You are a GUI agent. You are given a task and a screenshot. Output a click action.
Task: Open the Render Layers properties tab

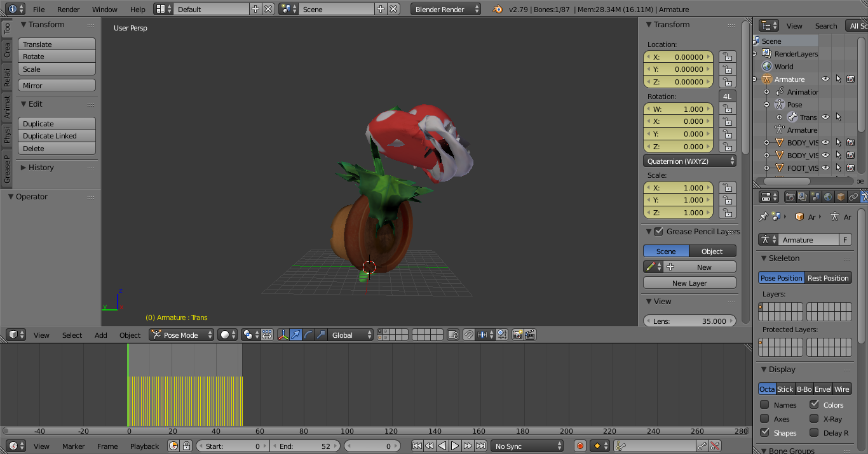point(803,197)
